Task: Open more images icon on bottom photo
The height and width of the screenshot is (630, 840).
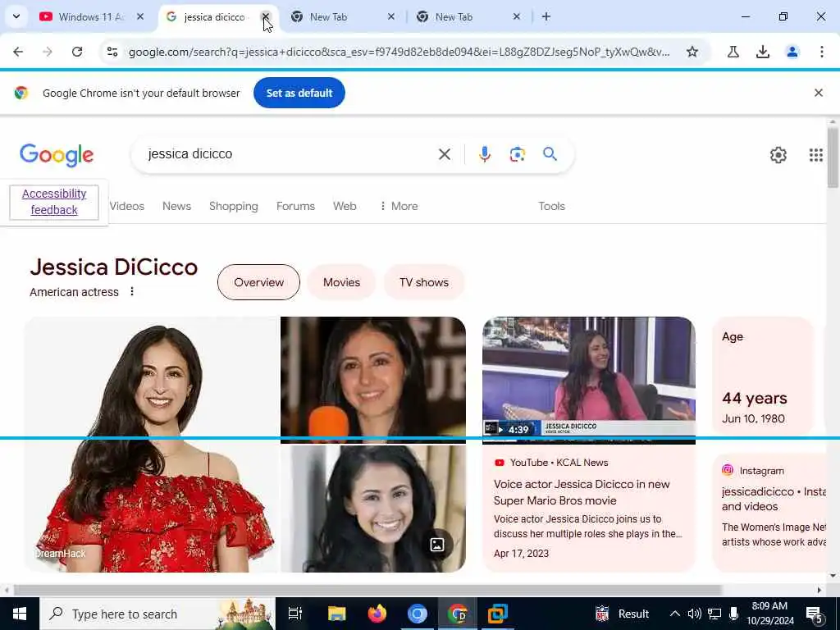Action: click(x=436, y=545)
